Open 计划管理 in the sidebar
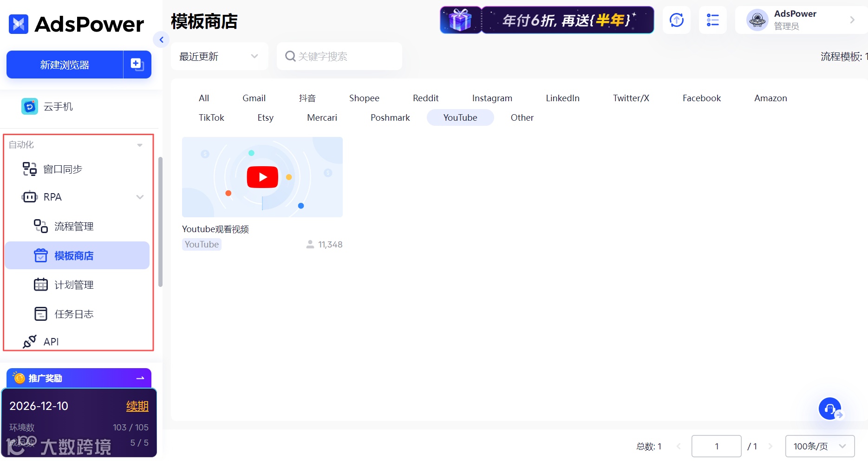The height and width of the screenshot is (461, 868). (77, 285)
